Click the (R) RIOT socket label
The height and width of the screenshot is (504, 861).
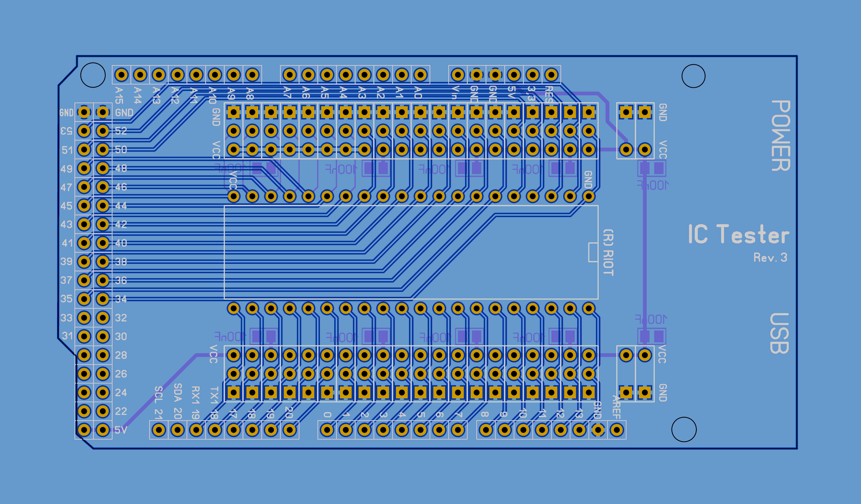[608, 252]
